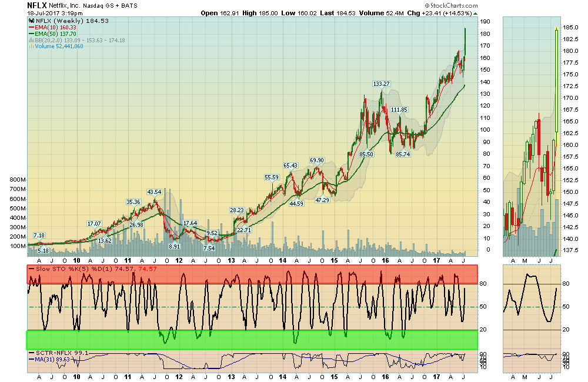Click the 47.29 low price label
The image size is (588, 382).
pyautogui.click(x=322, y=200)
